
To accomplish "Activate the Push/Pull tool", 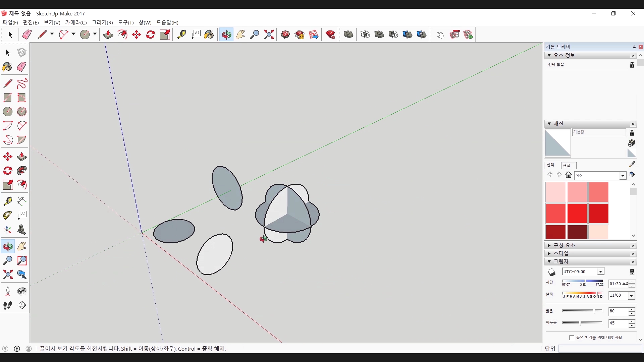I will 108,35.
